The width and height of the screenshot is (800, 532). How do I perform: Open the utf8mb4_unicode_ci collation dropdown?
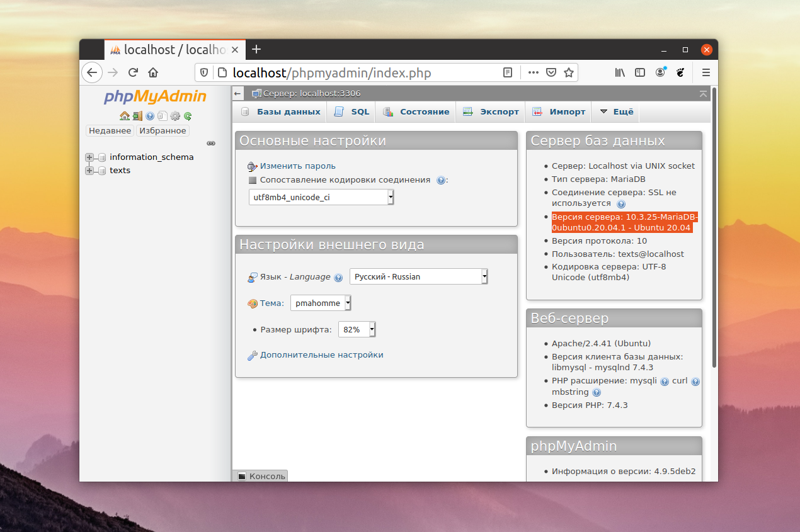pyautogui.click(x=321, y=197)
